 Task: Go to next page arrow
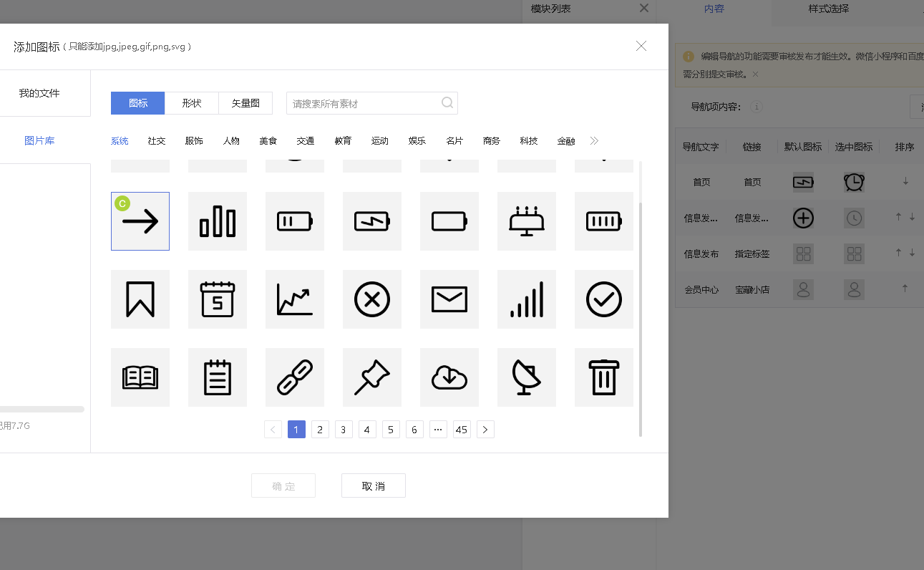coord(485,430)
